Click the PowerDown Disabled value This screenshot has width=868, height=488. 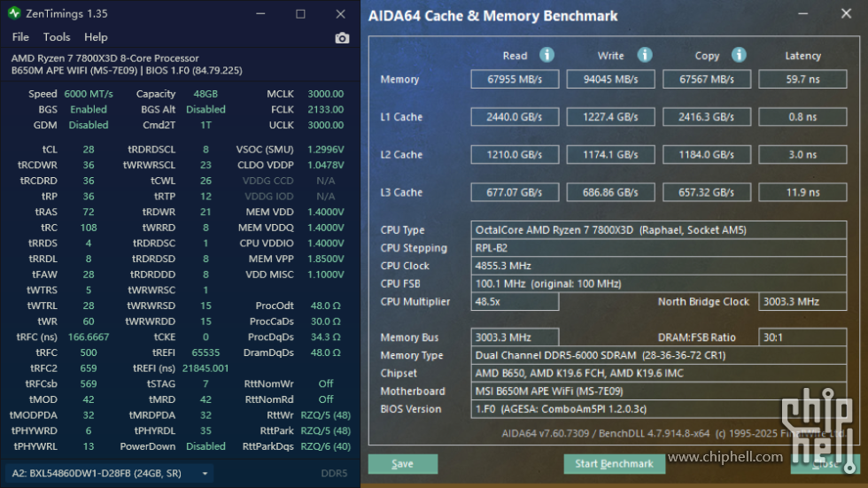point(205,446)
